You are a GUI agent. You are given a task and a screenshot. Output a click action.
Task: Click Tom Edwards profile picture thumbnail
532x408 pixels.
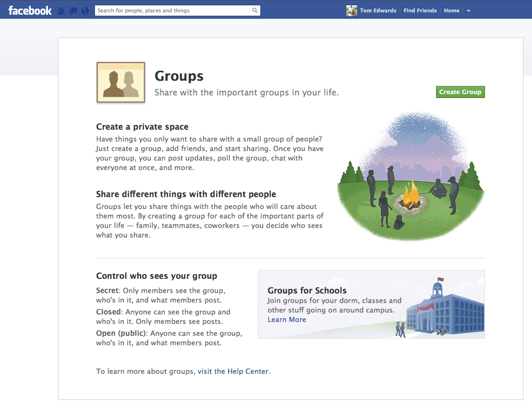[x=351, y=10]
